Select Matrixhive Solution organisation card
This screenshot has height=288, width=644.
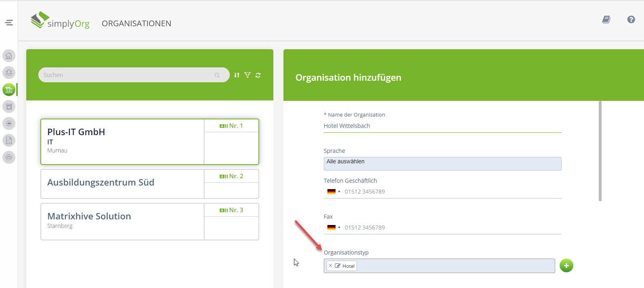[122, 221]
